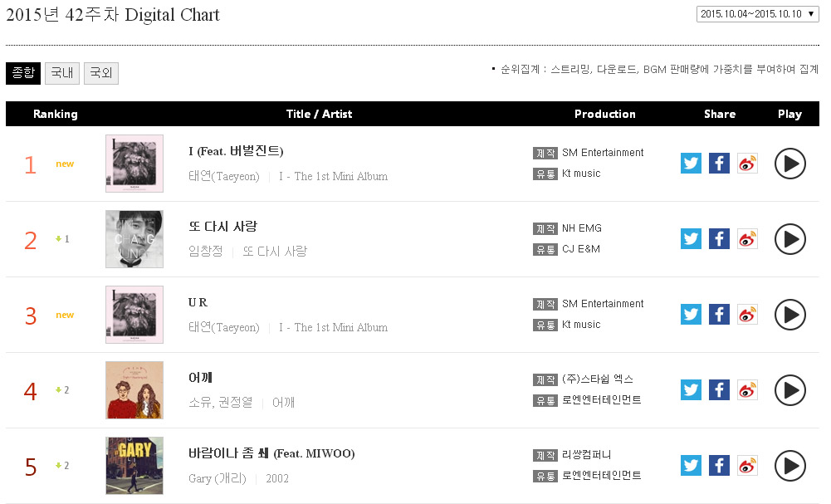Play the rank 1 song 'I'
The height and width of the screenshot is (504, 831).
click(x=789, y=164)
